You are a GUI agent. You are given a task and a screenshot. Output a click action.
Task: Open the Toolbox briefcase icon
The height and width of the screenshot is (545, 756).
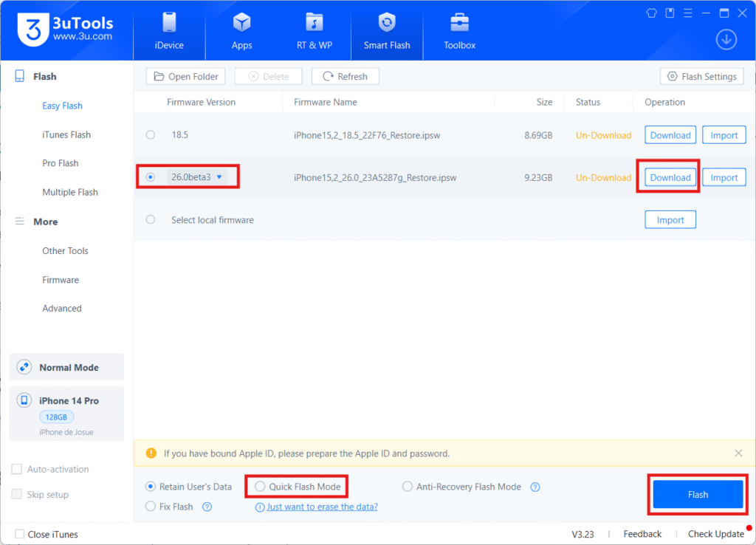pyautogui.click(x=459, y=23)
